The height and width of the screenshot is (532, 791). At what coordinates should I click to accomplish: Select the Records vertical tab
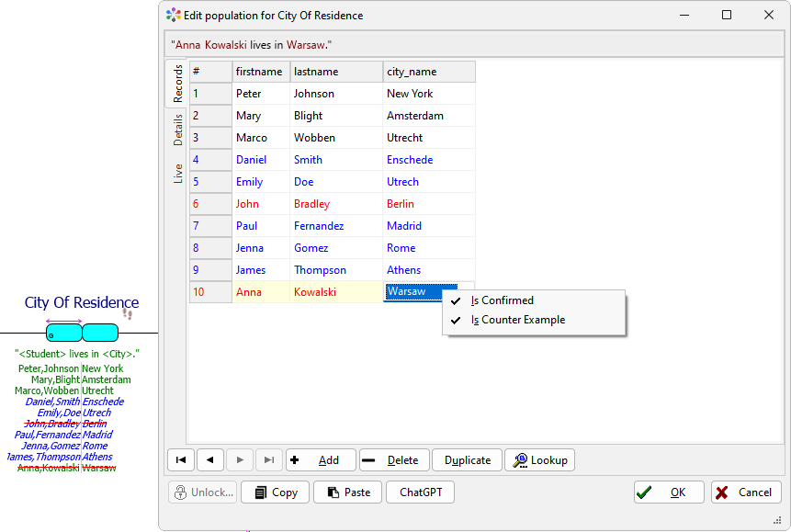click(177, 84)
